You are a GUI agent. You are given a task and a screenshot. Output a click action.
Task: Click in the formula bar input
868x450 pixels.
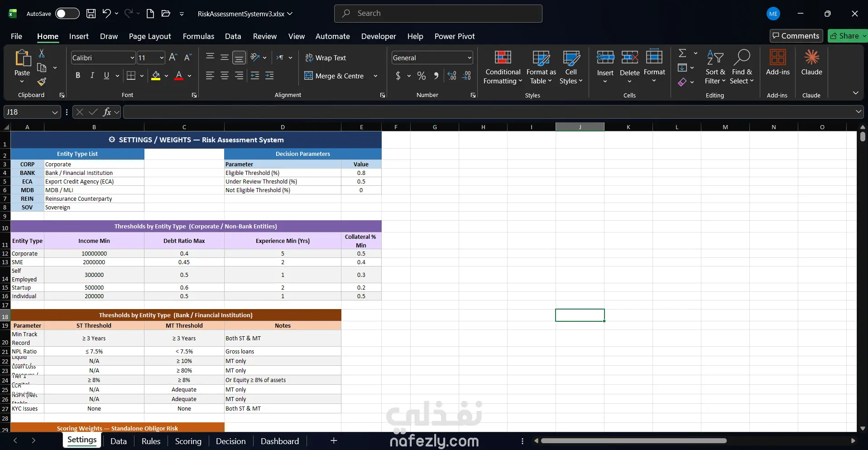(x=489, y=112)
